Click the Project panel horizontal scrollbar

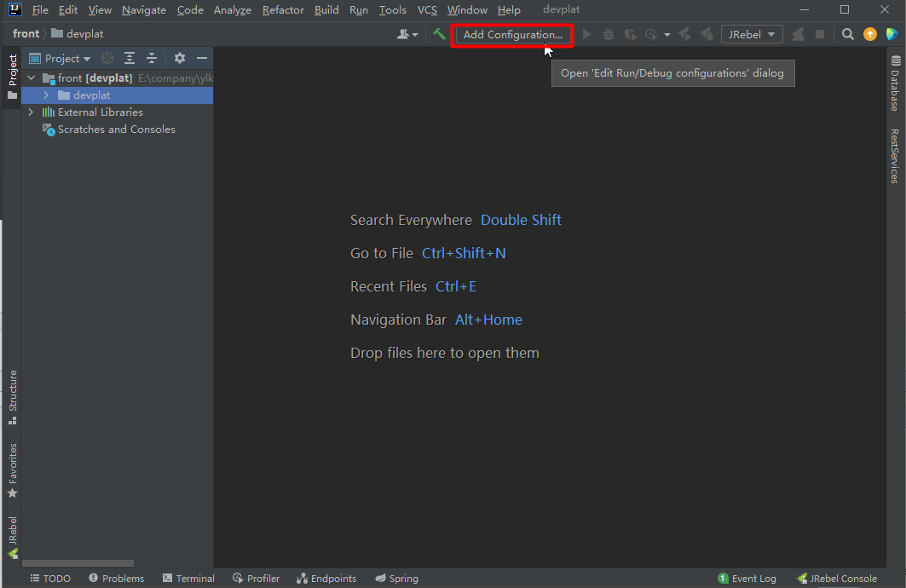click(x=78, y=563)
